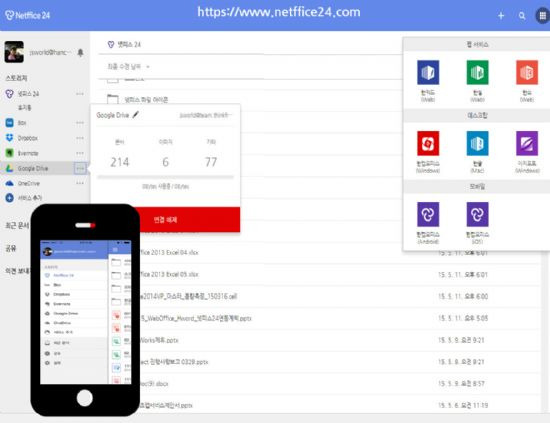Click date 15. 5. 9. 8:57

[462, 384]
